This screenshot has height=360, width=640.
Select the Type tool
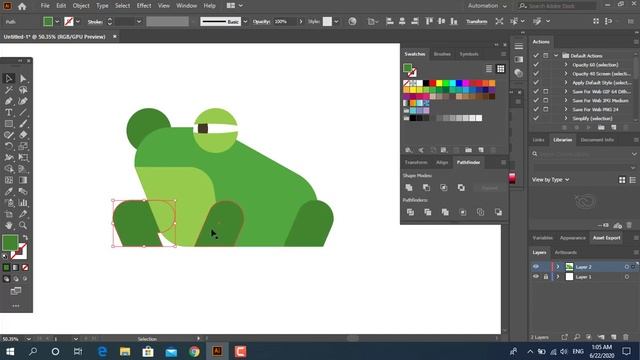click(9, 112)
